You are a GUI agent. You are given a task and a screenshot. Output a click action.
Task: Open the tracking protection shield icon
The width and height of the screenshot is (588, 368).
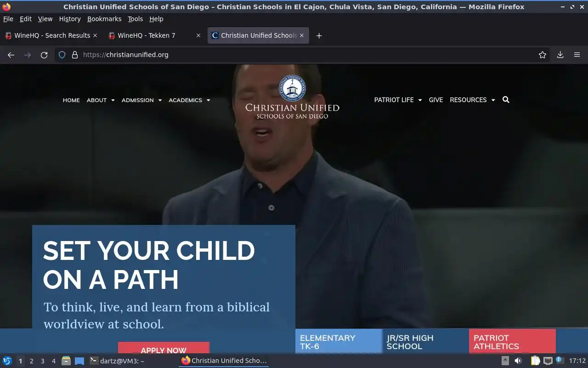click(62, 55)
